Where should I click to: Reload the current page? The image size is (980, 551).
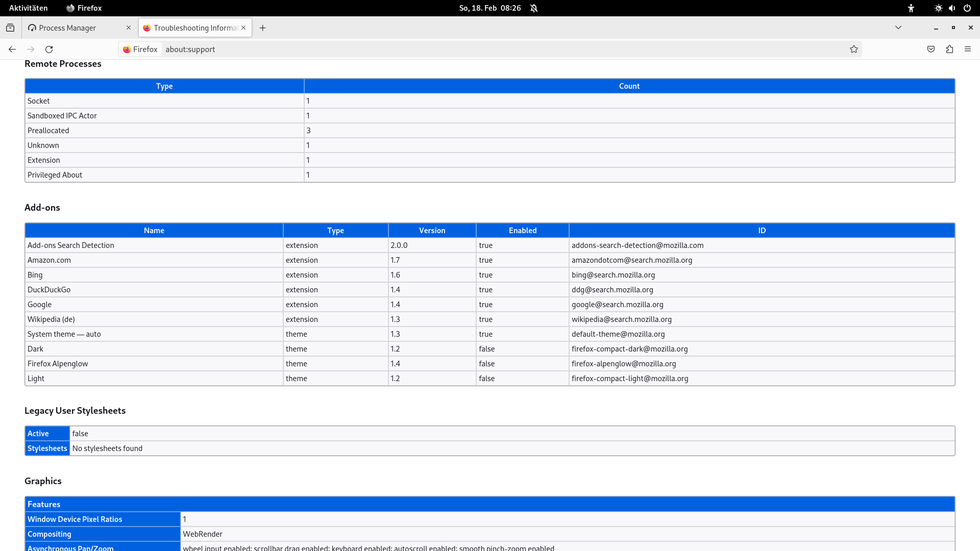tap(49, 49)
